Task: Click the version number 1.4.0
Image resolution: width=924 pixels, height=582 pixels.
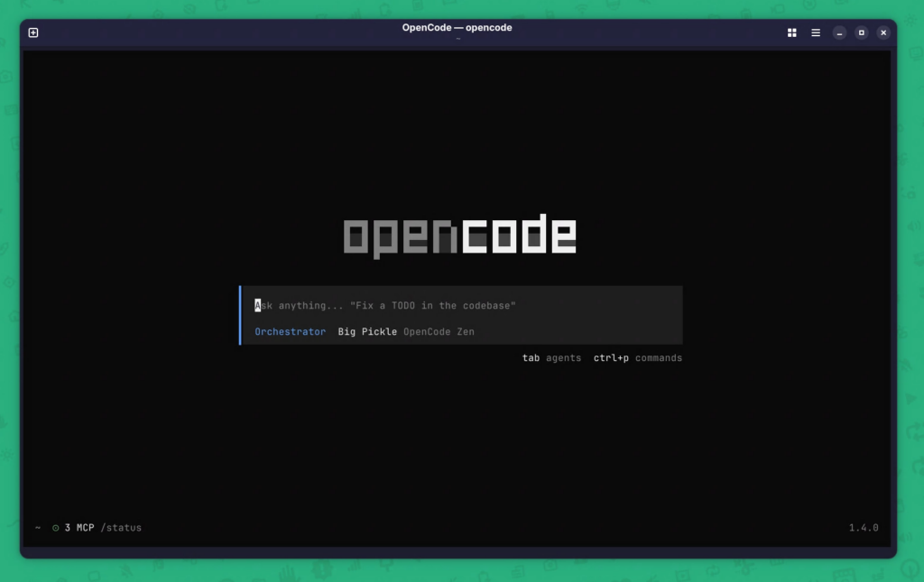Action: tap(863, 528)
